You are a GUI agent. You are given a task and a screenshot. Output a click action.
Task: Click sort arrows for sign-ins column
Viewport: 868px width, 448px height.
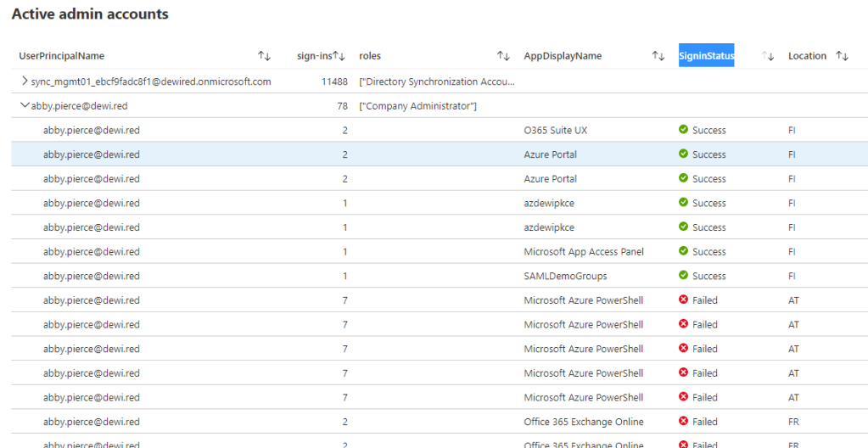click(339, 56)
